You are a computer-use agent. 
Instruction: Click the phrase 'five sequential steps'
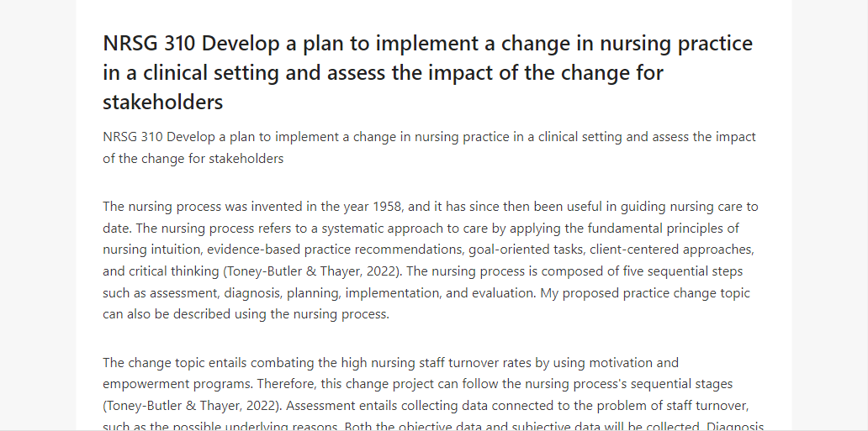[x=681, y=271]
